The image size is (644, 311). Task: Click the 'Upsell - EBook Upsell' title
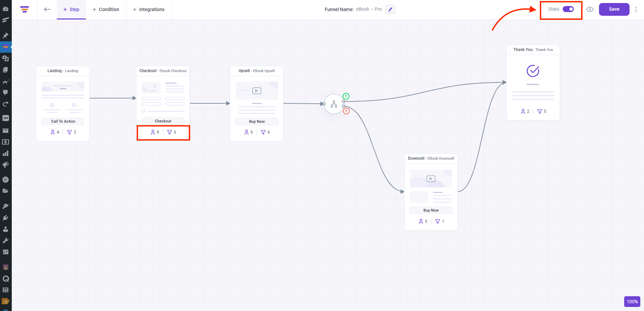(257, 71)
